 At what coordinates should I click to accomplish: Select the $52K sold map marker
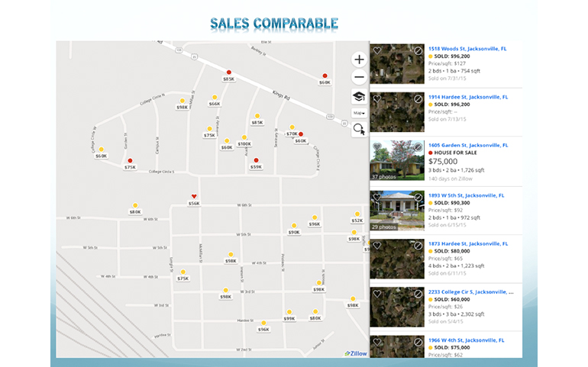pyautogui.click(x=357, y=220)
